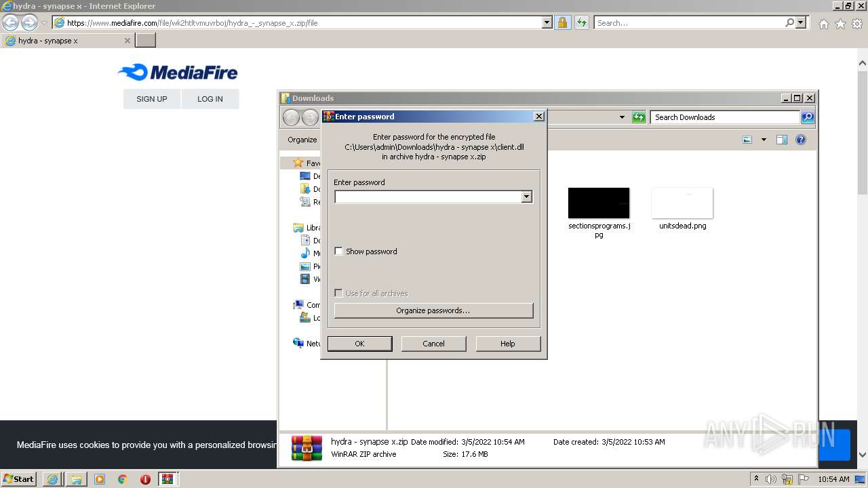Click the volume icon in system tray

coord(771,479)
